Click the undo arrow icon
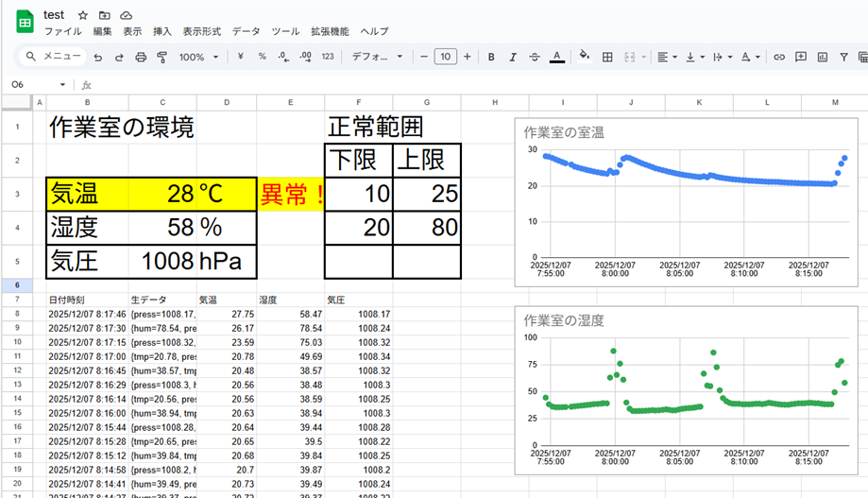Screen dimensions: 868x498 click(x=97, y=57)
